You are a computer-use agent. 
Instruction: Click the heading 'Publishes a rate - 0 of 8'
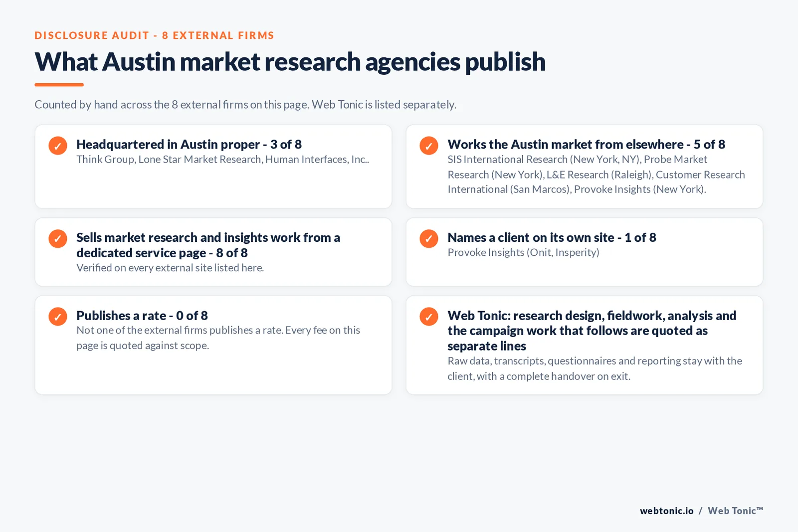click(142, 316)
